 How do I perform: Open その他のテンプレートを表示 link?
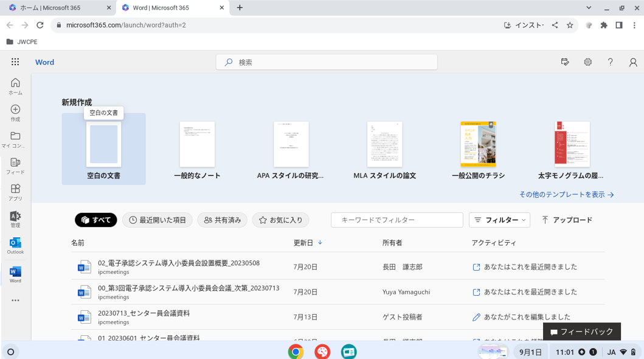[x=566, y=195]
